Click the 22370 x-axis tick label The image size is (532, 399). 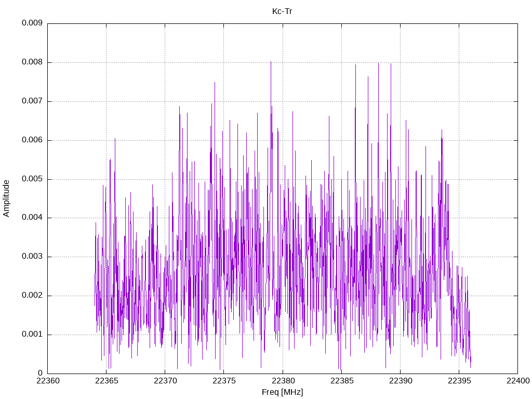pos(165,381)
